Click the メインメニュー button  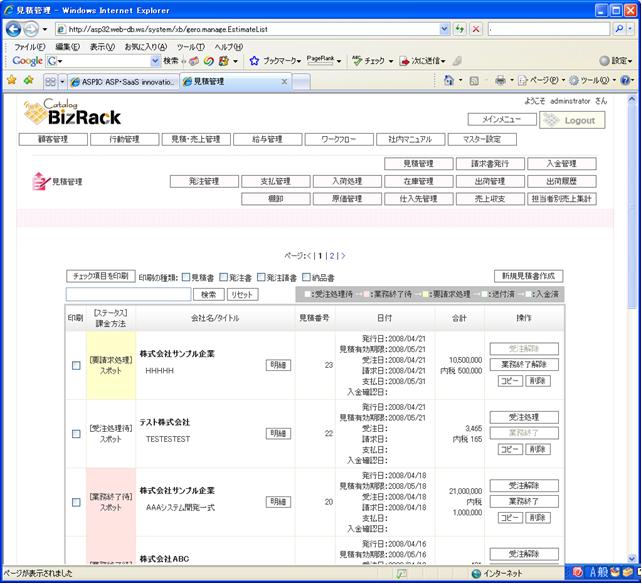coord(502,119)
